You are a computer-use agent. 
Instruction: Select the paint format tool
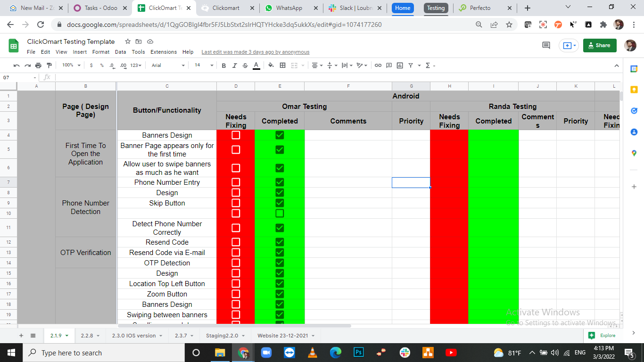[x=49, y=66]
